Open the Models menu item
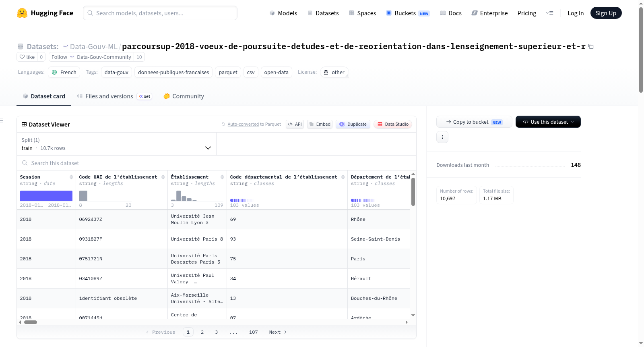Image resolution: width=644 pixels, height=347 pixels. (x=283, y=13)
